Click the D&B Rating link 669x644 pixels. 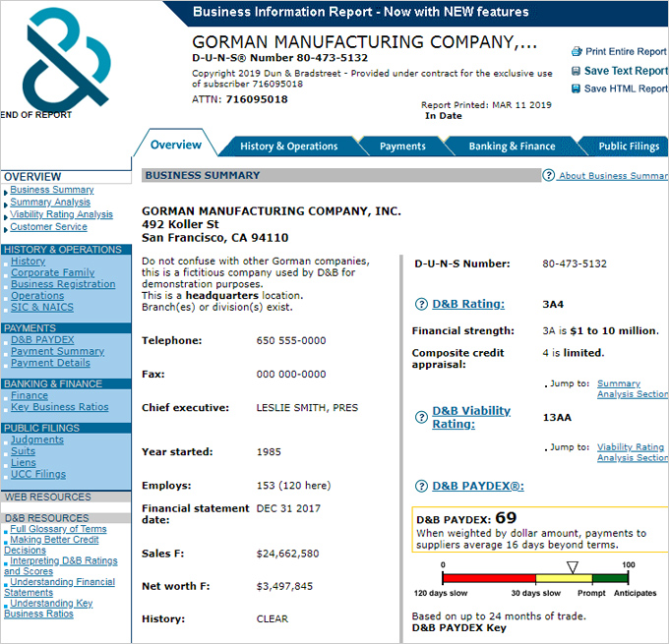pyautogui.click(x=468, y=304)
